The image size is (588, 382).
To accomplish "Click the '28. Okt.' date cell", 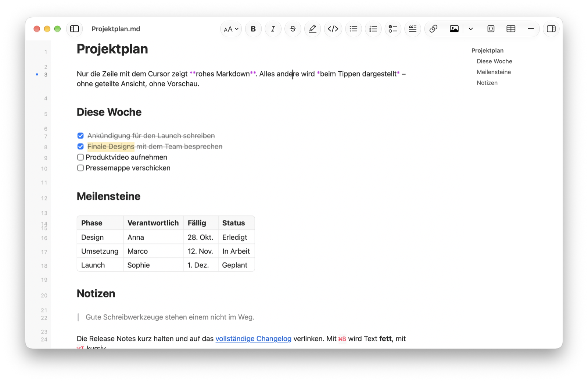I will [x=201, y=237].
